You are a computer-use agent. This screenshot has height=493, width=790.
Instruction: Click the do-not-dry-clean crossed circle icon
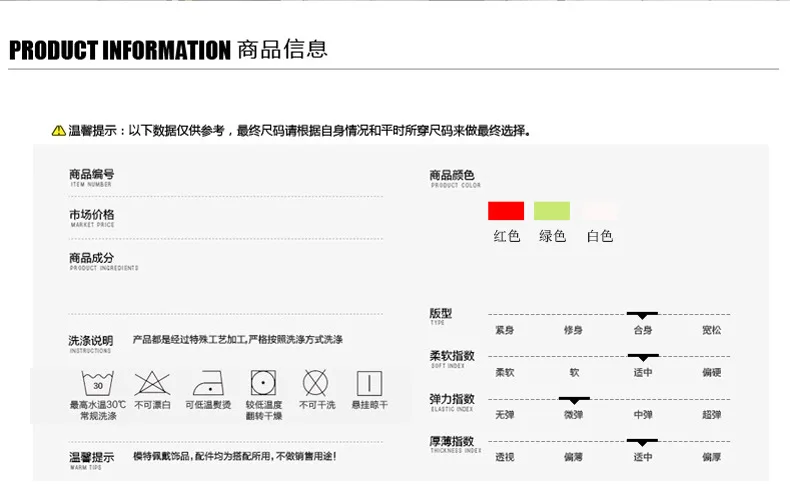point(315,383)
